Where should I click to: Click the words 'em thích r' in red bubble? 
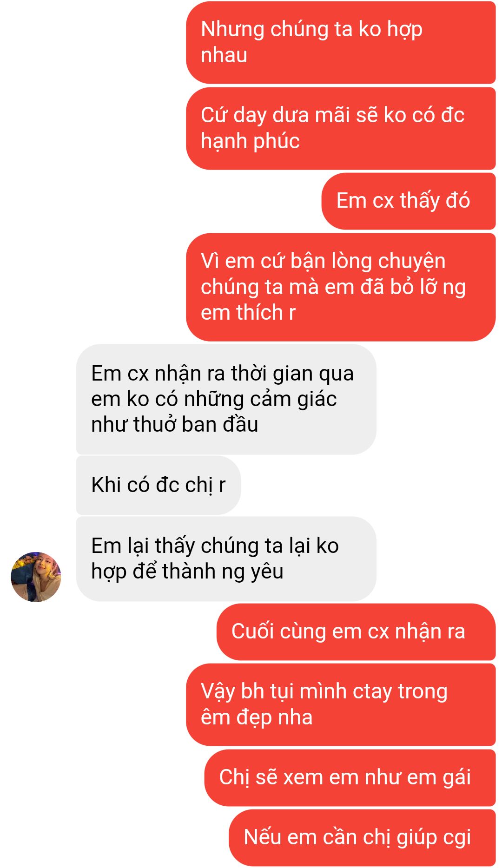coord(248,313)
